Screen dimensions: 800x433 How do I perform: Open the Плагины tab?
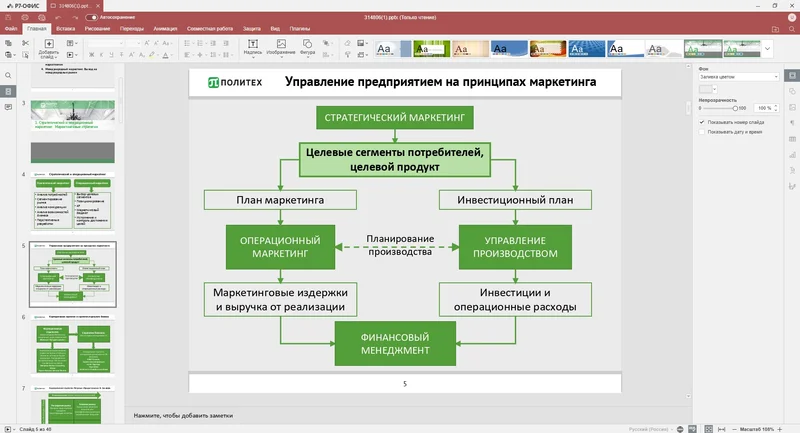click(x=299, y=29)
